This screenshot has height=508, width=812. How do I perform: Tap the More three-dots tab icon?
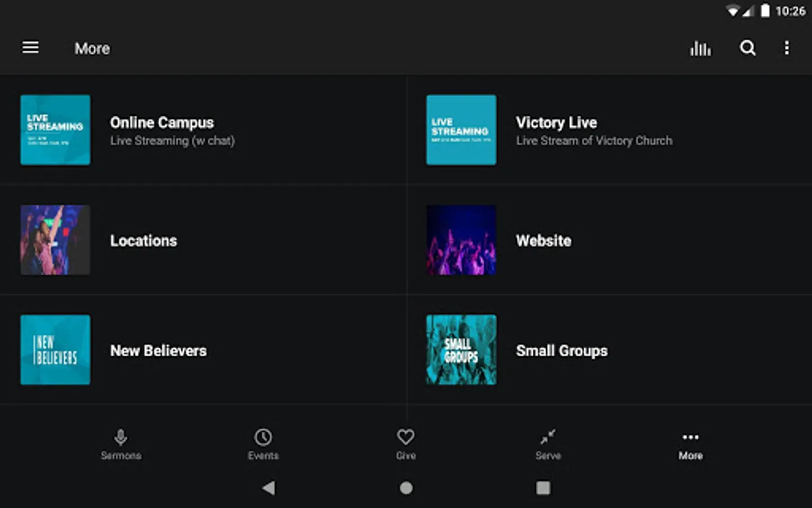(690, 437)
